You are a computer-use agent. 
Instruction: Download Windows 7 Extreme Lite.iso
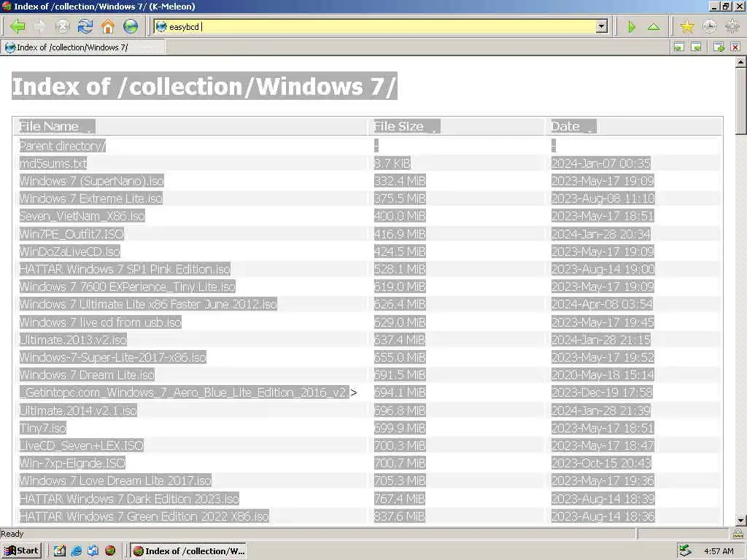91,198
